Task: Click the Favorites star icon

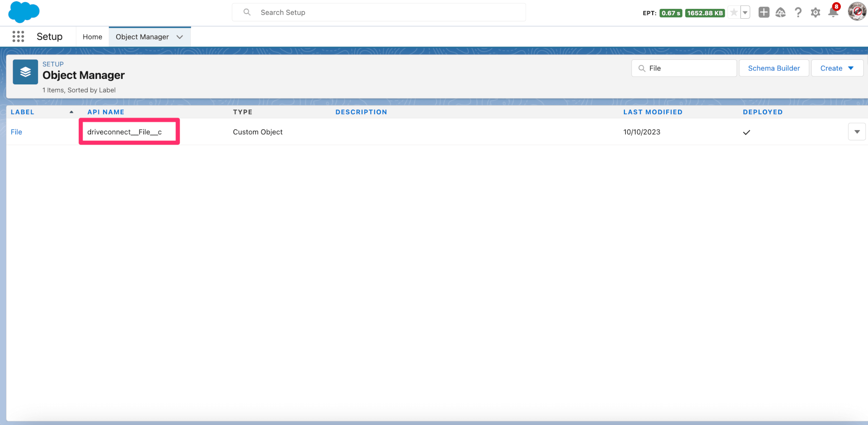Action: (734, 13)
